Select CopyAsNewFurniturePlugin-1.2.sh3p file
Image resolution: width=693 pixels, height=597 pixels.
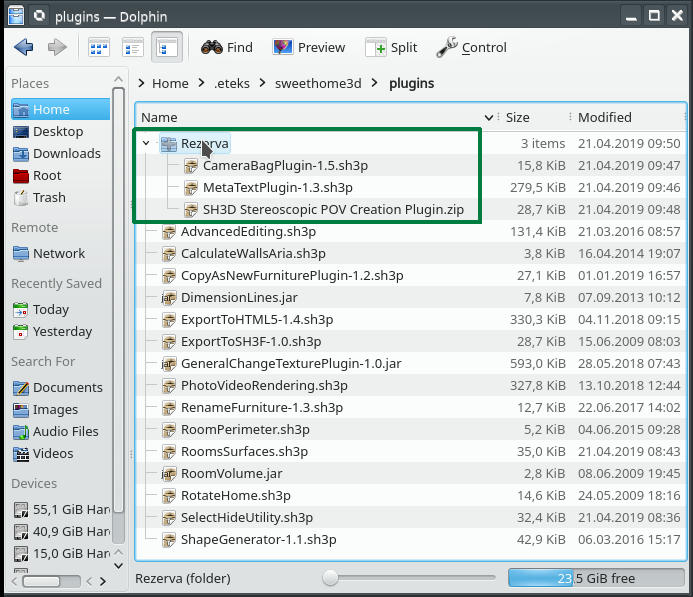coord(292,276)
